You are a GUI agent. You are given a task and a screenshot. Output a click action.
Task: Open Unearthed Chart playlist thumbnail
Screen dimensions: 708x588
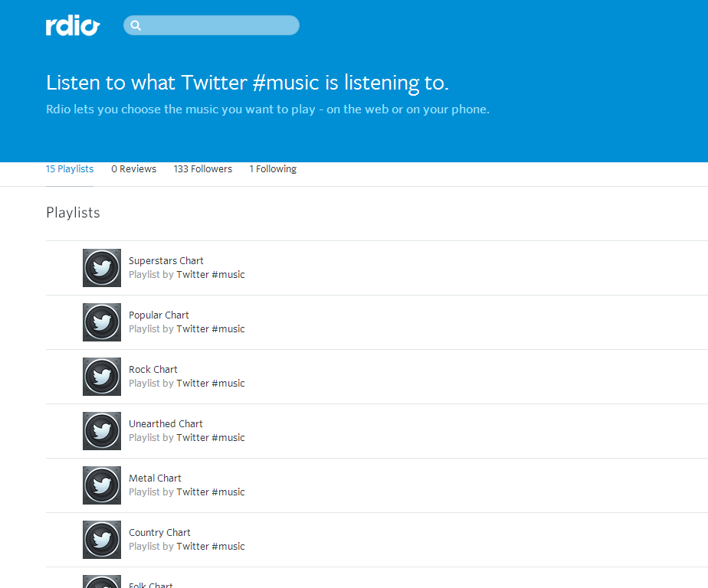click(102, 431)
